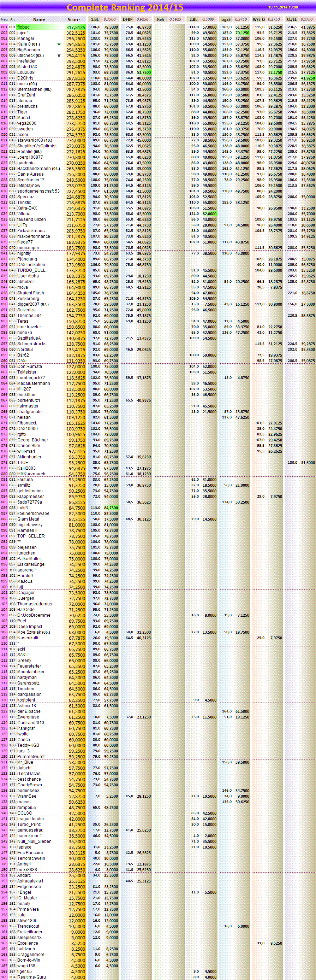The image size is (316, 980).
Task: Click the 'Name' column header
Action: pyautogui.click(x=39, y=19)
